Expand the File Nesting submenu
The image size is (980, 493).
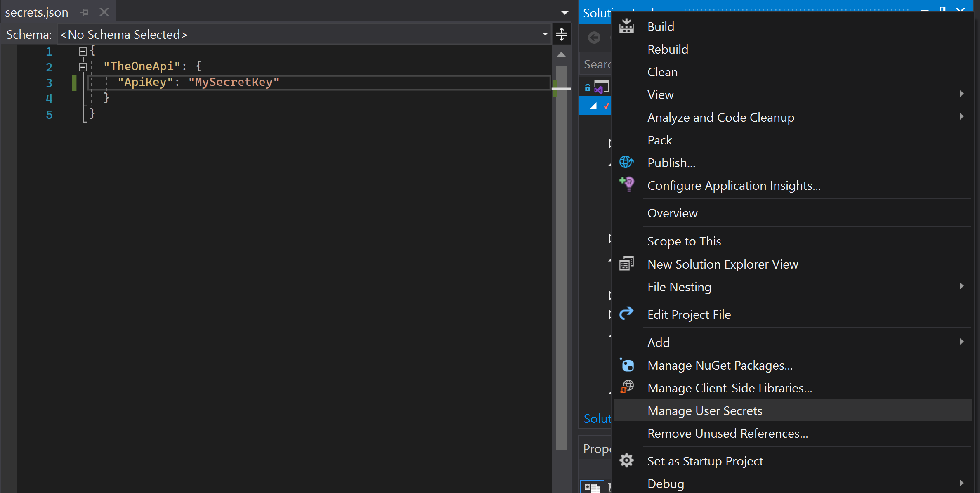(962, 286)
